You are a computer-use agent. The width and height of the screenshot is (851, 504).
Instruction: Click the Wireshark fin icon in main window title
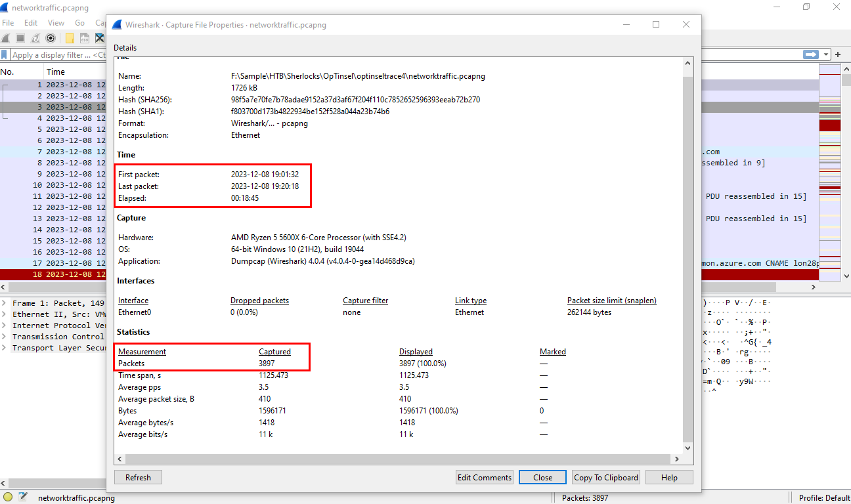coord(5,7)
